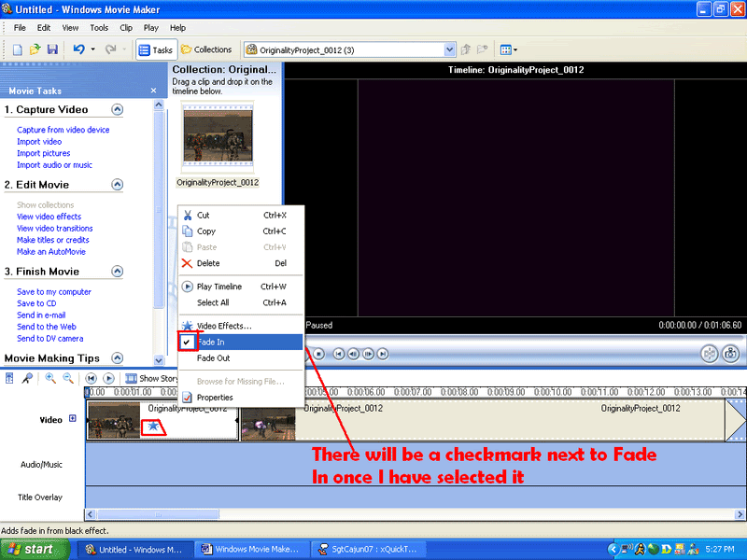Expand the Video track plus sign
747x560 pixels.
[x=73, y=419]
